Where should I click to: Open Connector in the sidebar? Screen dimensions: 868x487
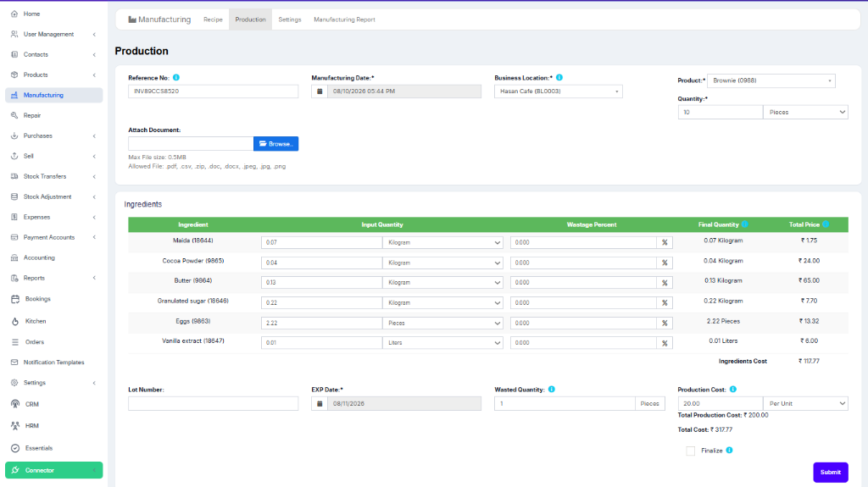click(53, 470)
